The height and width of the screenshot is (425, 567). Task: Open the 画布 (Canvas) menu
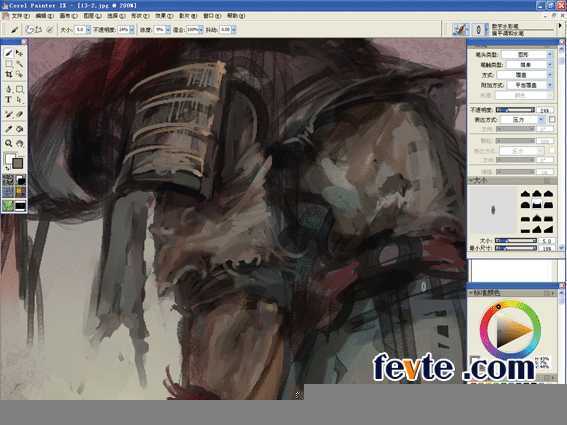68,16
